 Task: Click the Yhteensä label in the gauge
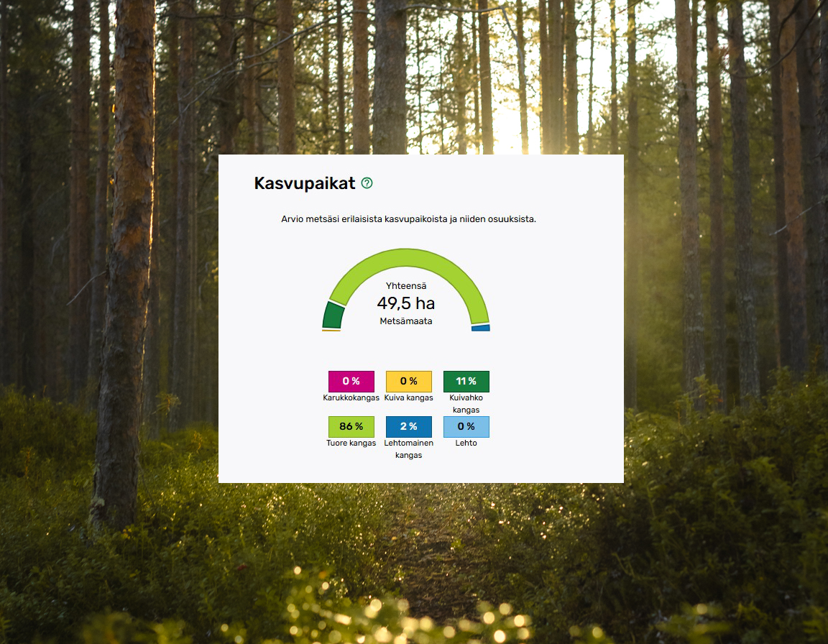pyautogui.click(x=406, y=285)
